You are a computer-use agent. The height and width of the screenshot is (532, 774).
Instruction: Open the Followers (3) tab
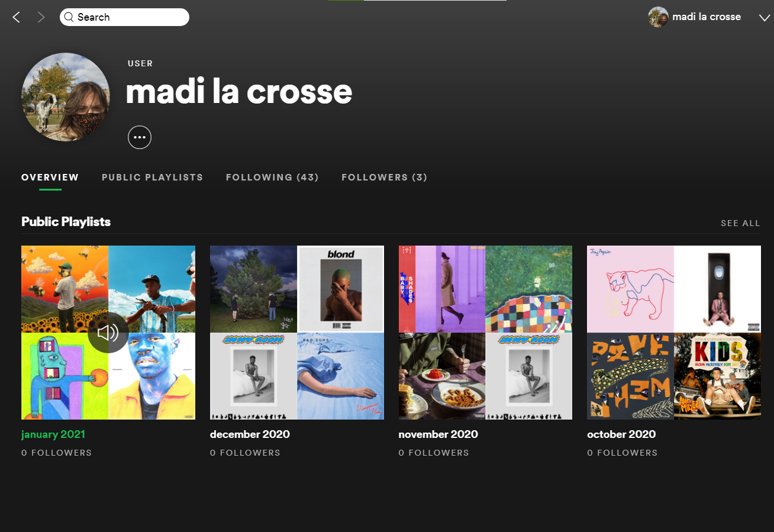[x=384, y=178]
